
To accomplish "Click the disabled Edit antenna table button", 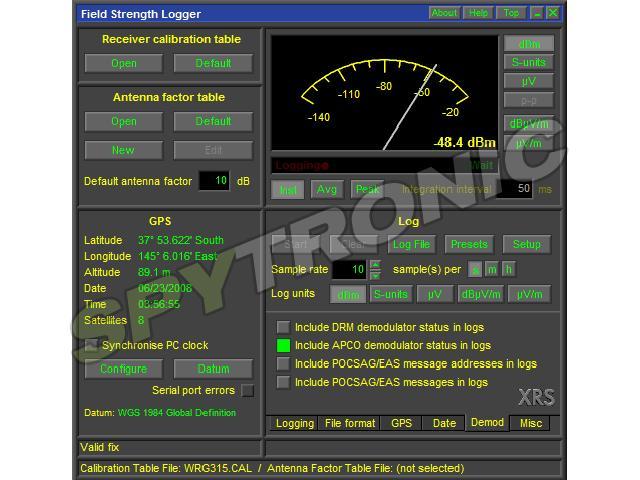I will (213, 150).
